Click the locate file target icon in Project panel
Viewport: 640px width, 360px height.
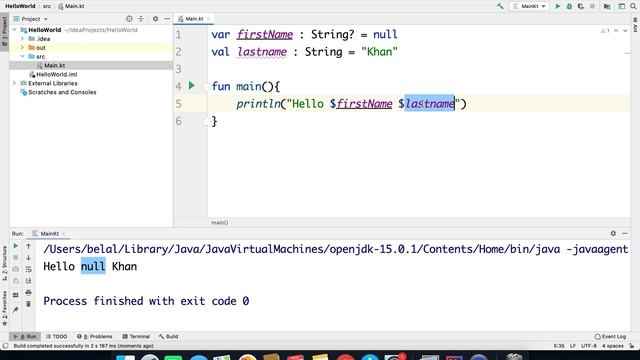coord(129,19)
